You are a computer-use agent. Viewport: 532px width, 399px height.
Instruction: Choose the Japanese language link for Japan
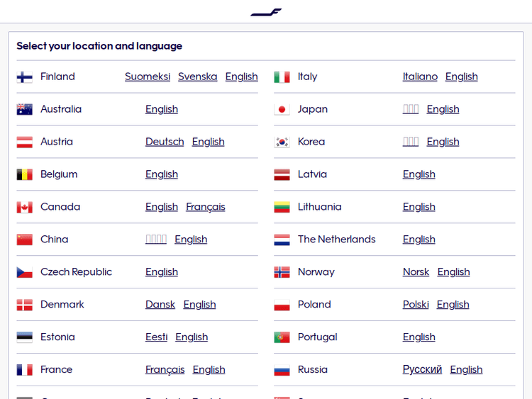(411, 109)
